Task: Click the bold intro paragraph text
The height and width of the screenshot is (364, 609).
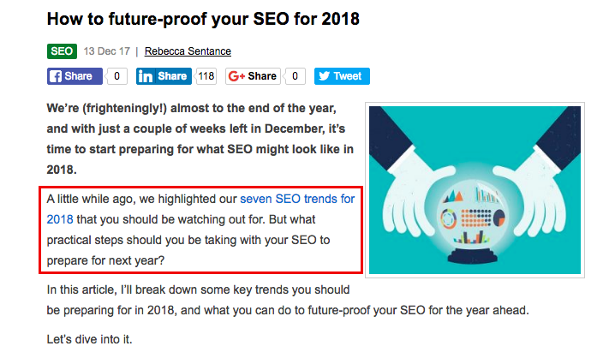Action: pos(200,140)
